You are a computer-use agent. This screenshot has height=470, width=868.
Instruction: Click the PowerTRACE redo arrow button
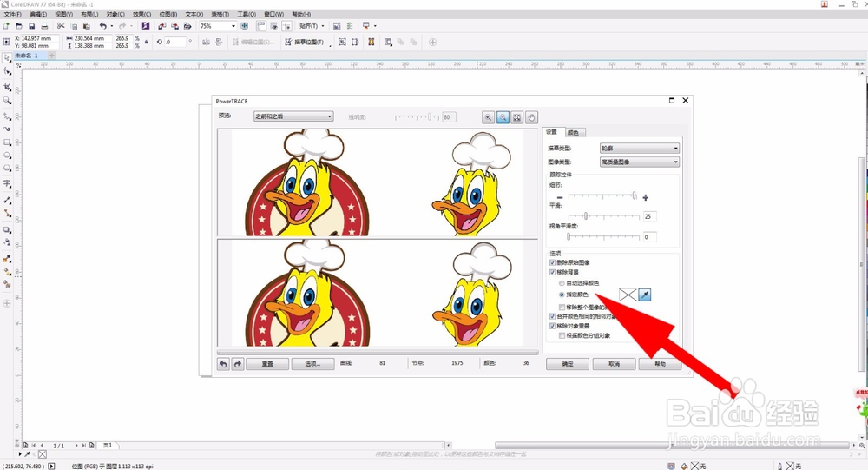click(x=238, y=364)
